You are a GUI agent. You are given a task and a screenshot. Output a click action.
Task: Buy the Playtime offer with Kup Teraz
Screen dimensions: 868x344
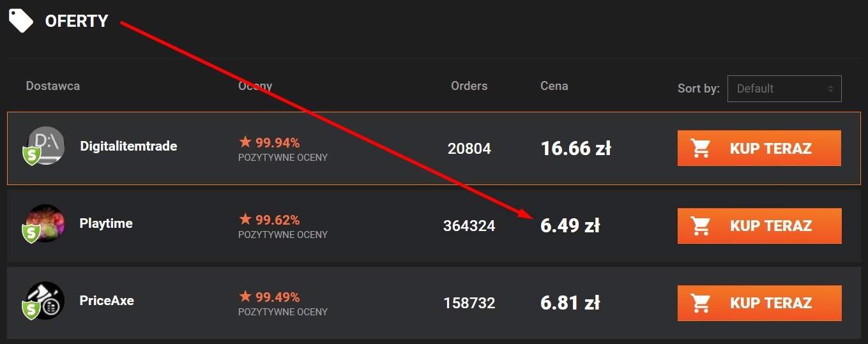(x=759, y=225)
